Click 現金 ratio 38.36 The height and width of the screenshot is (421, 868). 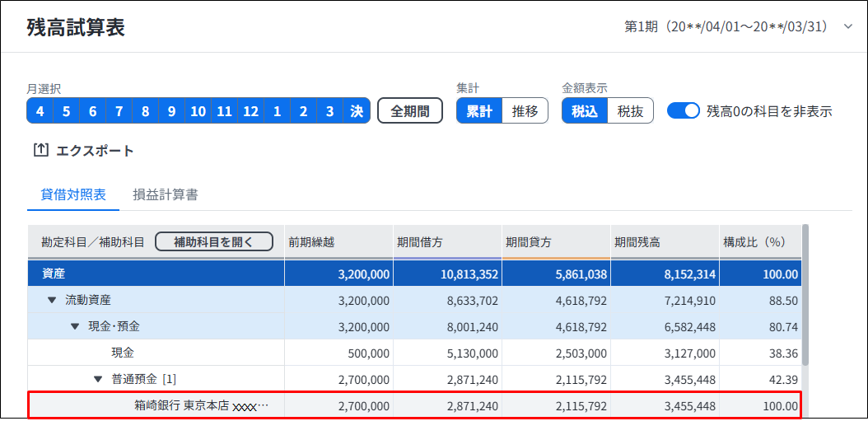pos(785,353)
